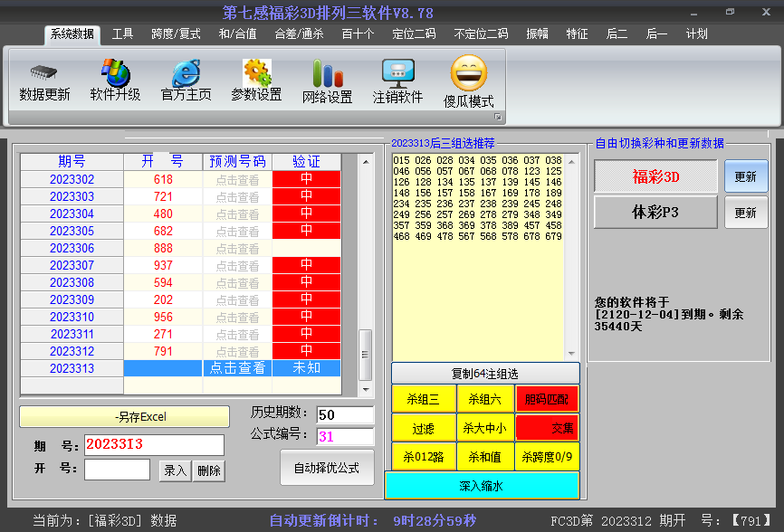The image size is (784, 532).
Task: Click the 另存Excel button
Action: pyautogui.click(x=125, y=416)
